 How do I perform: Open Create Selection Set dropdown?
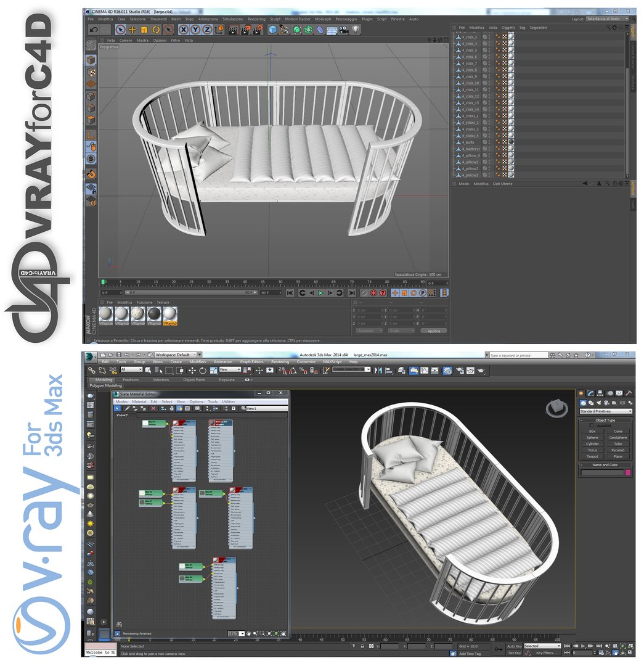pos(351,369)
